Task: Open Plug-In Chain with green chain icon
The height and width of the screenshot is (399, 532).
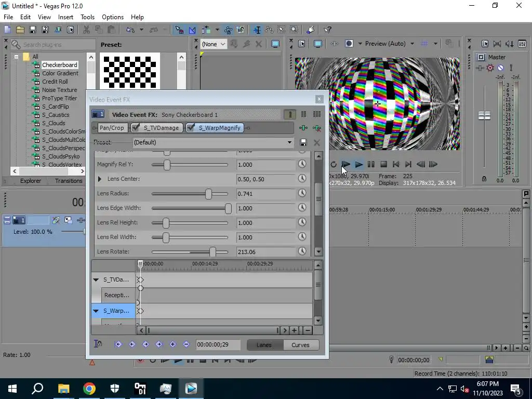Action: point(303,128)
